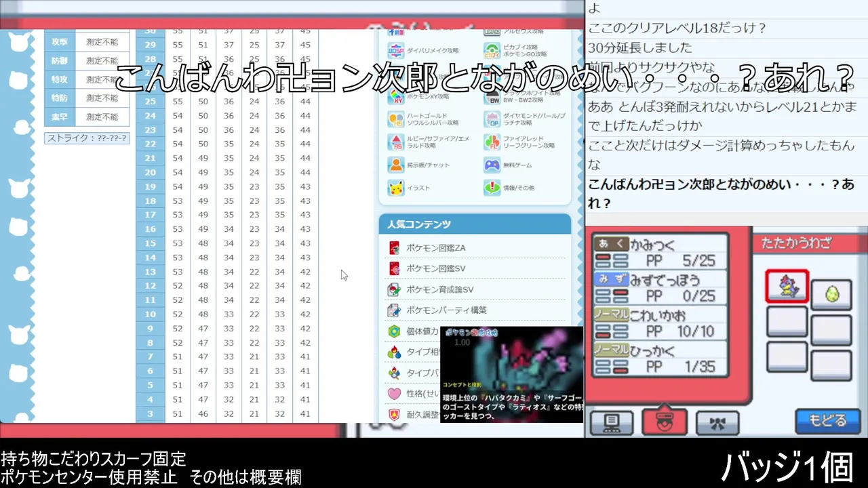This screenshot has height=488, width=868.
Task: Select the みずでっぽう move
Action: click(x=660, y=288)
